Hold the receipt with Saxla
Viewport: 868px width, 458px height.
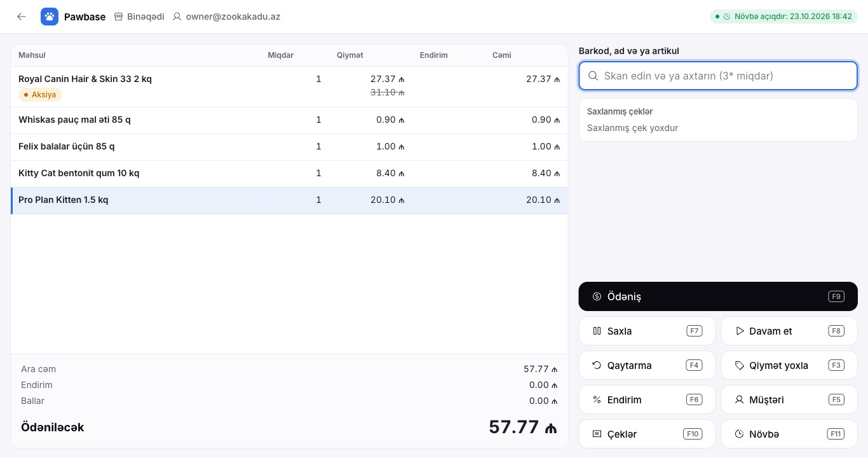click(647, 331)
